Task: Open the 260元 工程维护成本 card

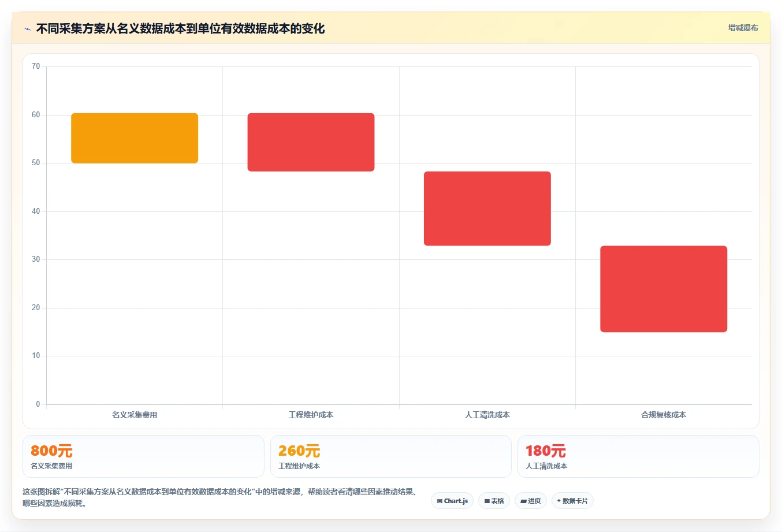Action: [391, 456]
